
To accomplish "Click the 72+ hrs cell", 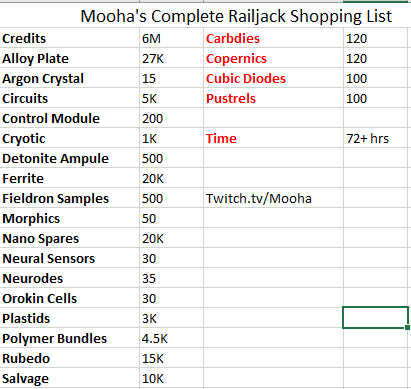I will point(375,138).
